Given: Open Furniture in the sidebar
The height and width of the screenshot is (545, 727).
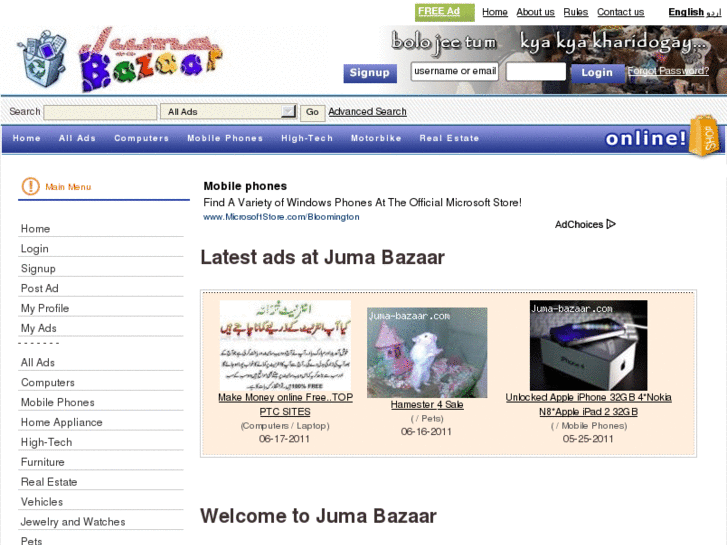Looking at the screenshot, I should coord(43,462).
